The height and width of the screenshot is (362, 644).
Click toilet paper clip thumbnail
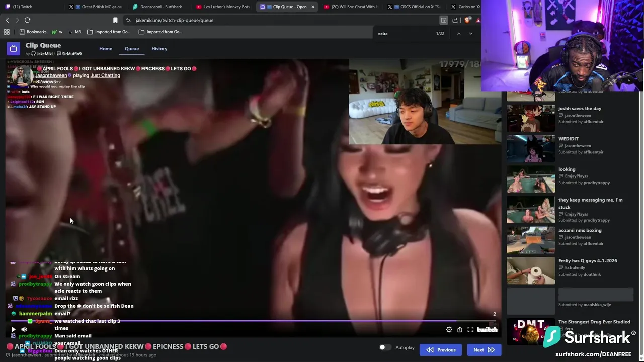pyautogui.click(x=531, y=270)
